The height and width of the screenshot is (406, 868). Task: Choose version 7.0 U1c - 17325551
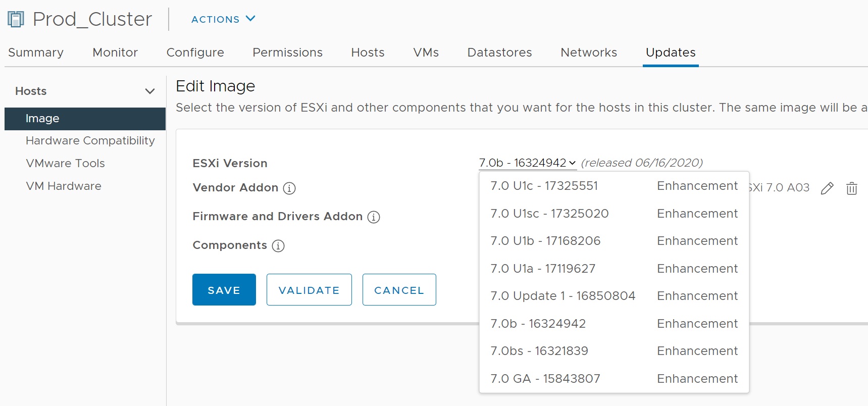pyautogui.click(x=614, y=186)
